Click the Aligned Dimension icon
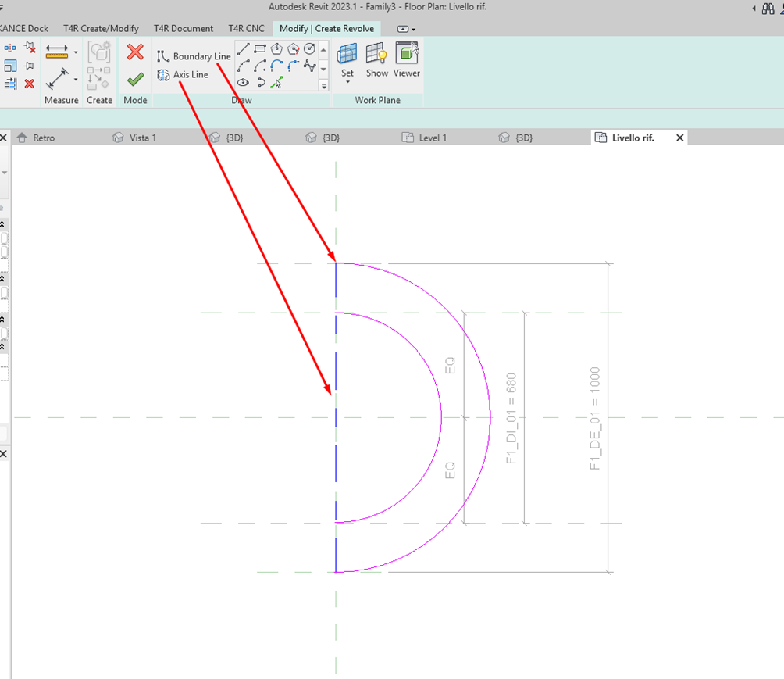784x679 pixels. click(x=57, y=79)
